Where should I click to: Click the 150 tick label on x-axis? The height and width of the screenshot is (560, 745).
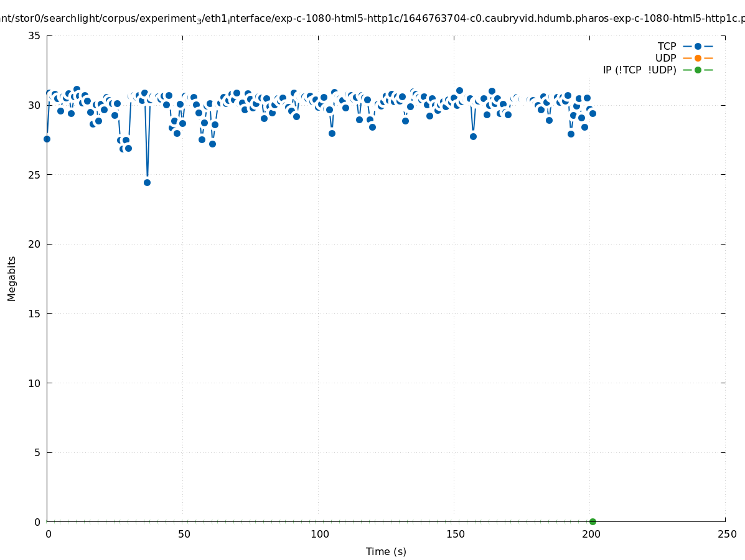[455, 534]
